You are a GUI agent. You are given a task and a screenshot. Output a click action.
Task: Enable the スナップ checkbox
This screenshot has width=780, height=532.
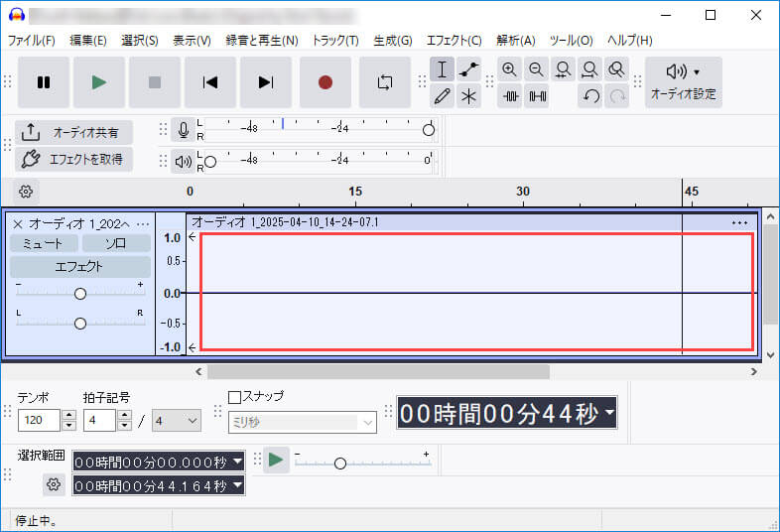point(234,397)
